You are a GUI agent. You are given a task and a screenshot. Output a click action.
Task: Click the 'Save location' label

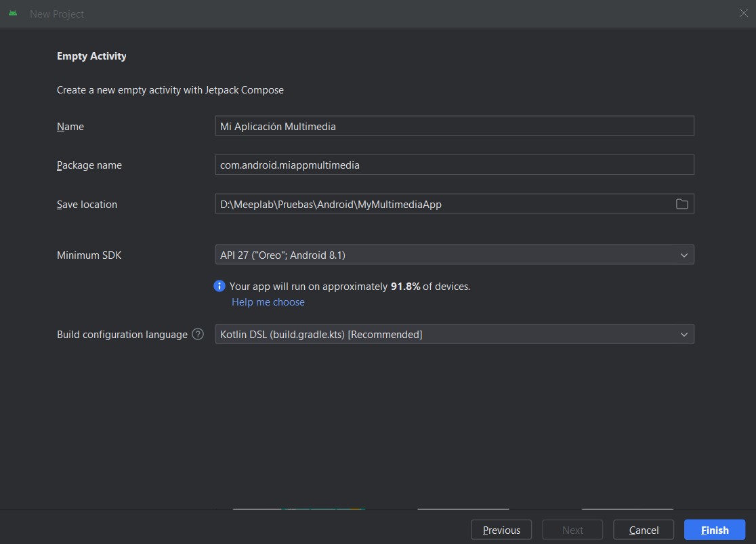tap(87, 205)
